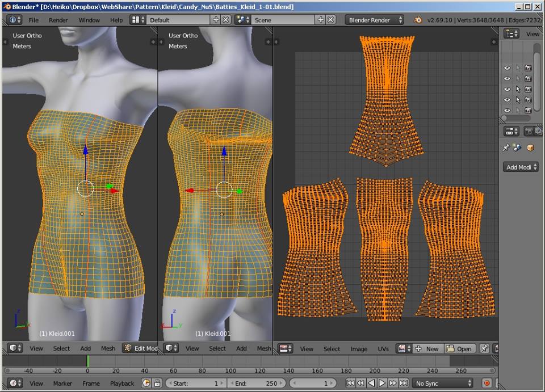
Task: Toggle render camera icon on second outliner row
Action: click(529, 78)
